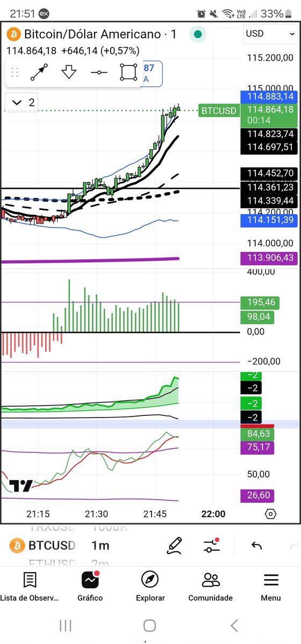
Task: Tap the Wi-Fi status bar icon
Action: [x=229, y=13]
